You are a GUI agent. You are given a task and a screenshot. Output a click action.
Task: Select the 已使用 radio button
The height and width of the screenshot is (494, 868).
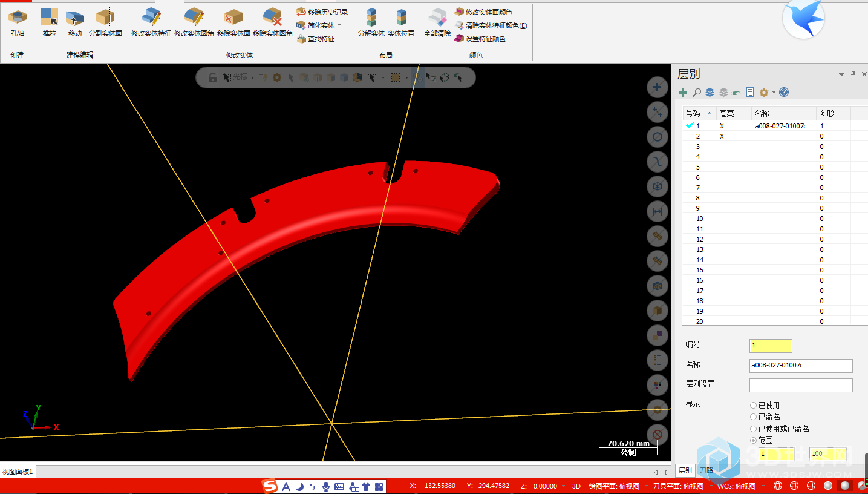pyautogui.click(x=754, y=405)
